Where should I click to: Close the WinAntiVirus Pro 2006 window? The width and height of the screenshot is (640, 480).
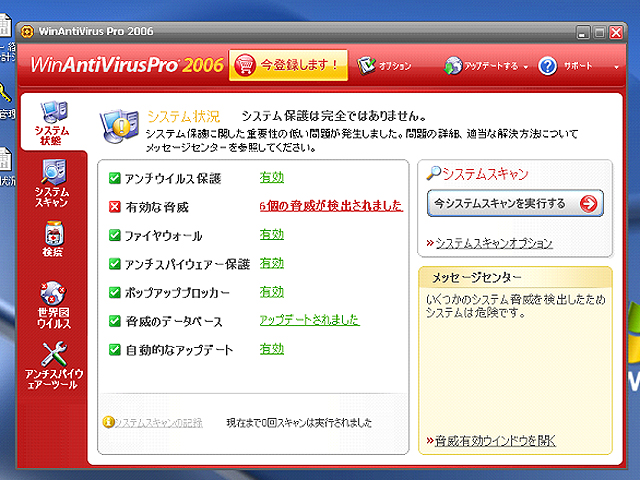(x=616, y=32)
